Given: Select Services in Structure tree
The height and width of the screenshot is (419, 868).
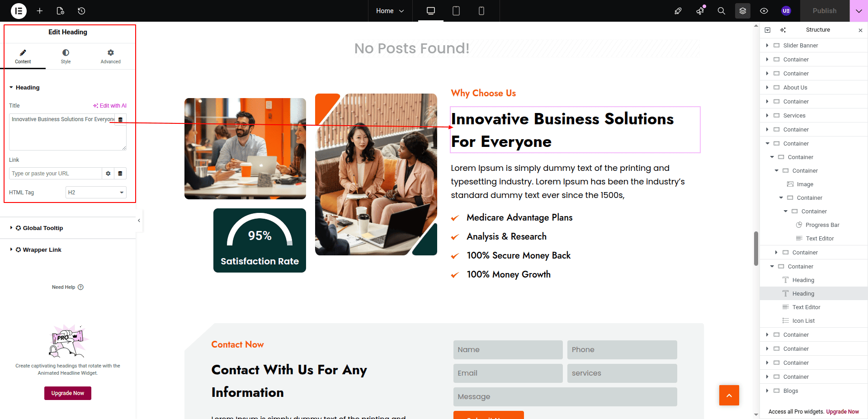Looking at the screenshot, I should coord(794,116).
